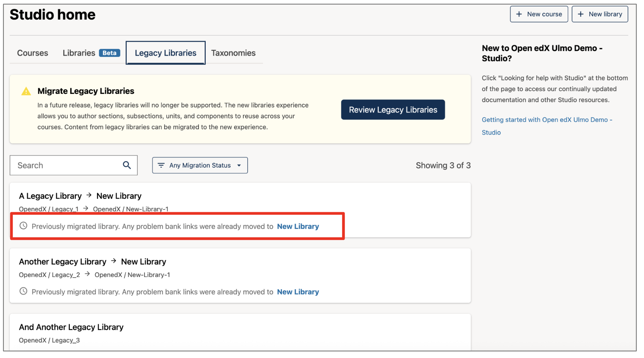This screenshot has height=358, width=644.
Task: Click inside the Search field
Action: 64,165
